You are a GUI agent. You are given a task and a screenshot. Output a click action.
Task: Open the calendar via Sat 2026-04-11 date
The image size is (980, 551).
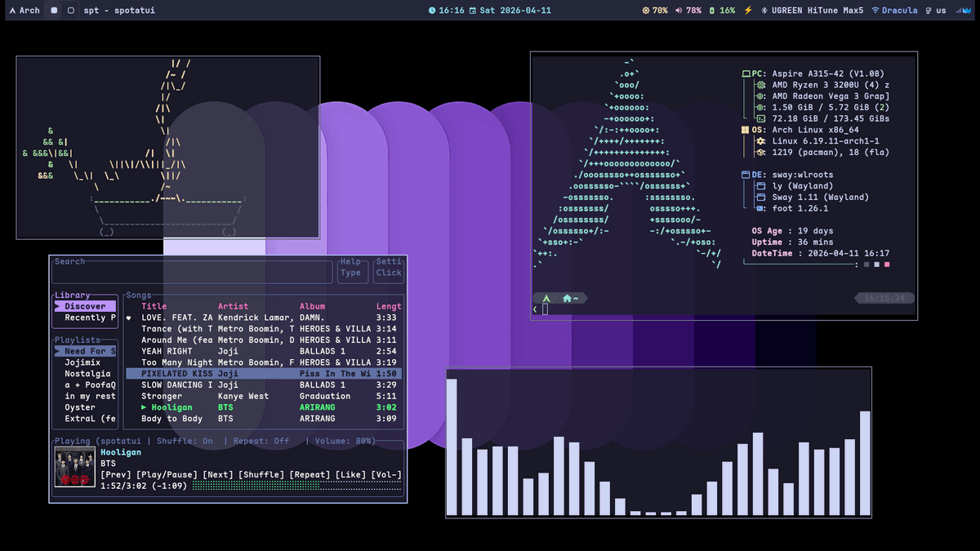pyautogui.click(x=514, y=11)
